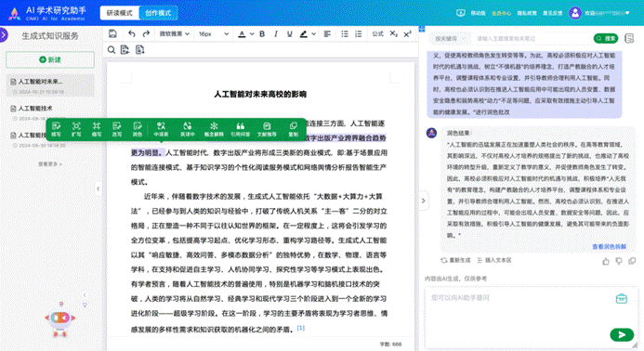Toggle underline formatting
Image resolution: width=644 pixels, height=351 pixels.
[290, 34]
